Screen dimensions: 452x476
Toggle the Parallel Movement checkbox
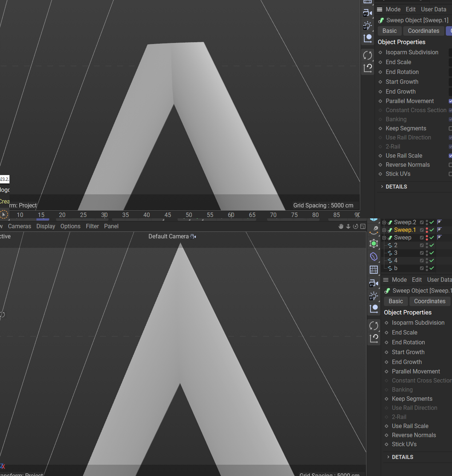click(451, 101)
